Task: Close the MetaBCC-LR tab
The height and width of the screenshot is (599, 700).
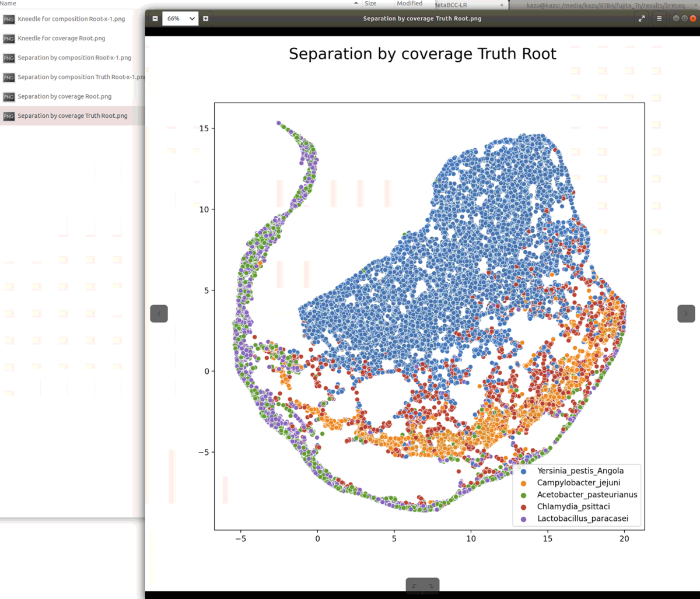Action: pyautogui.click(x=502, y=5)
